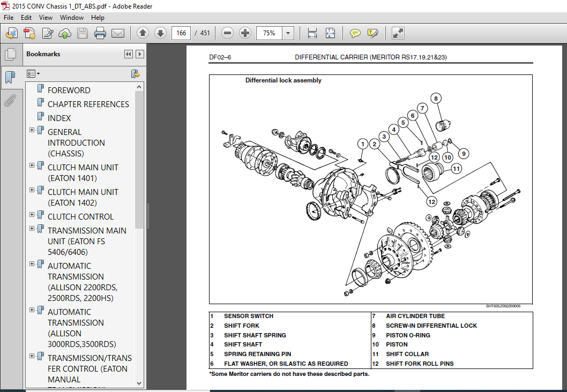Click the SHIFT SHAFT SPRING legend entry
This screenshot has width=567, height=392.
(255, 335)
